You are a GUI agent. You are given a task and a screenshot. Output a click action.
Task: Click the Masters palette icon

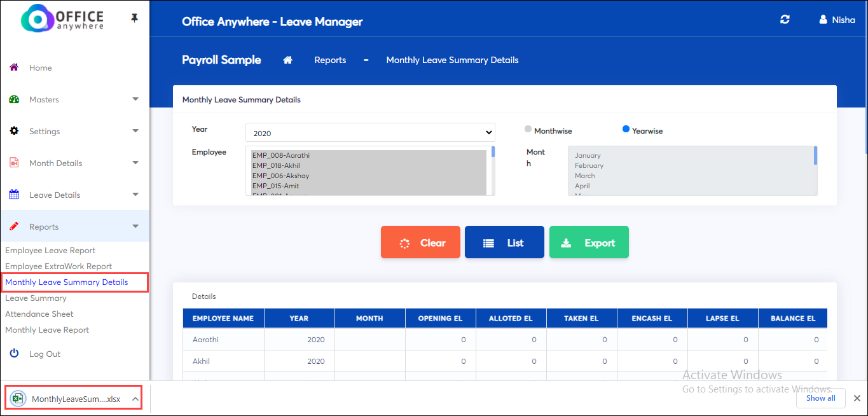click(x=14, y=99)
